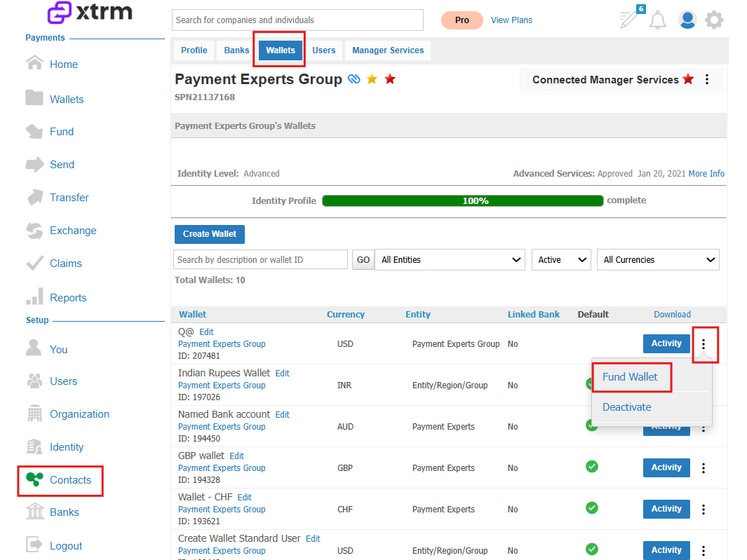Click the blue link icon beside company name

click(x=354, y=79)
